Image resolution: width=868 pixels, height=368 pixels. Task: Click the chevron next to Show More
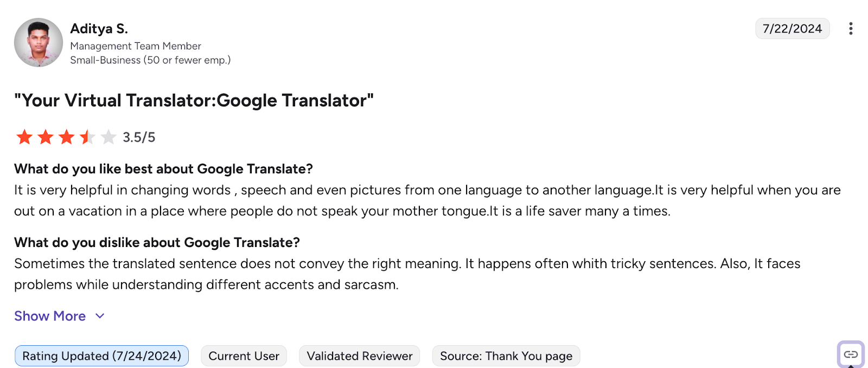click(99, 316)
